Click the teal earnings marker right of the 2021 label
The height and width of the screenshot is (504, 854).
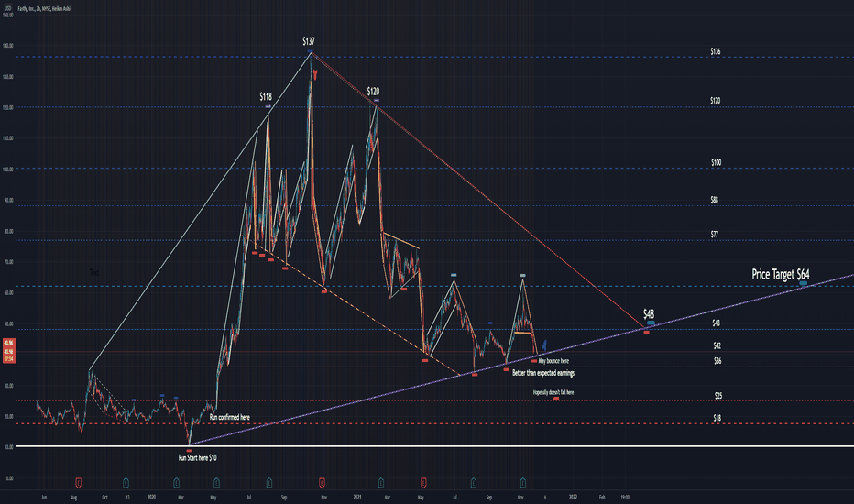coord(380,482)
